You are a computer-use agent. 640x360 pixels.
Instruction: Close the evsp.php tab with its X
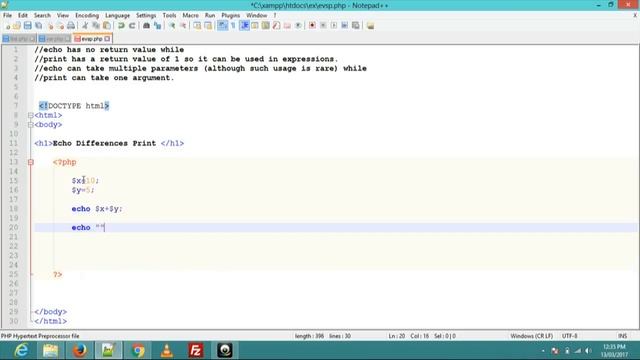107,39
